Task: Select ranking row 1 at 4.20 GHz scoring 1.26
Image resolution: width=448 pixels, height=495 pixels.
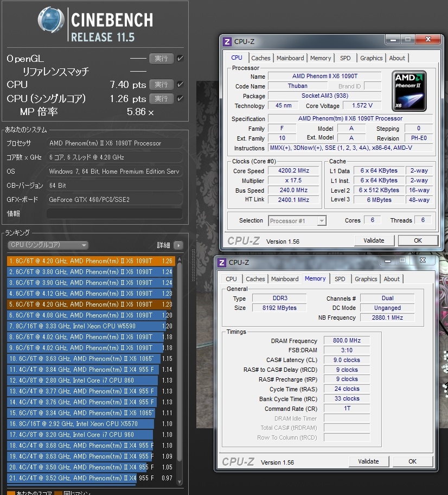Action: (91, 261)
